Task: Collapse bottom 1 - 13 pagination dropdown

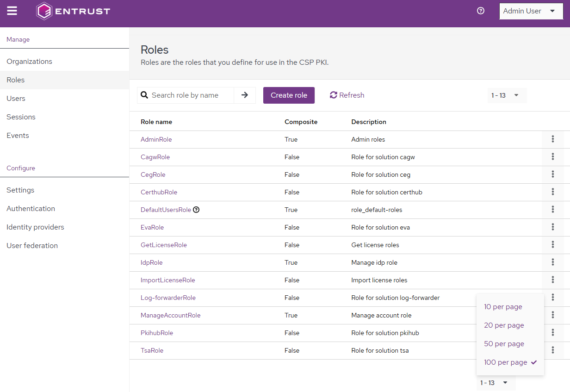Action: click(x=494, y=383)
